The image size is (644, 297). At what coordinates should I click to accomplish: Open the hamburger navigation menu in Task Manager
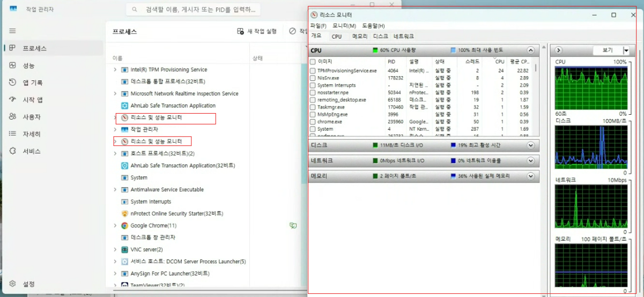(x=12, y=31)
